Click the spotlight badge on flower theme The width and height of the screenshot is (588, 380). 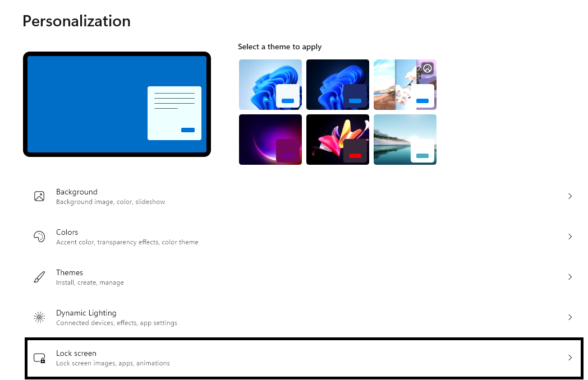(x=428, y=68)
